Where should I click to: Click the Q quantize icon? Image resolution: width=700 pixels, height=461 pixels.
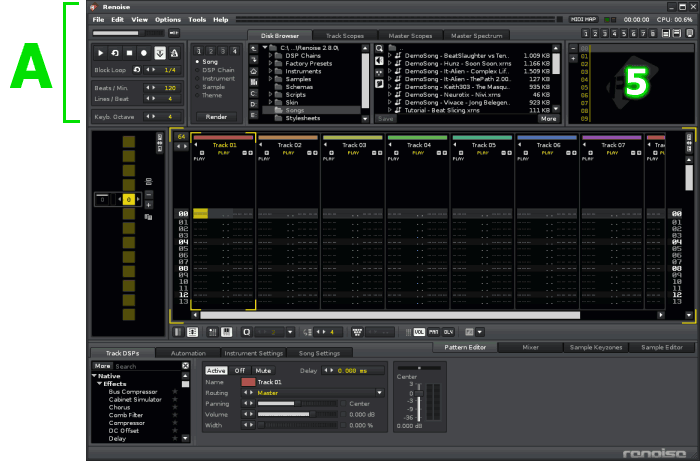(246, 332)
